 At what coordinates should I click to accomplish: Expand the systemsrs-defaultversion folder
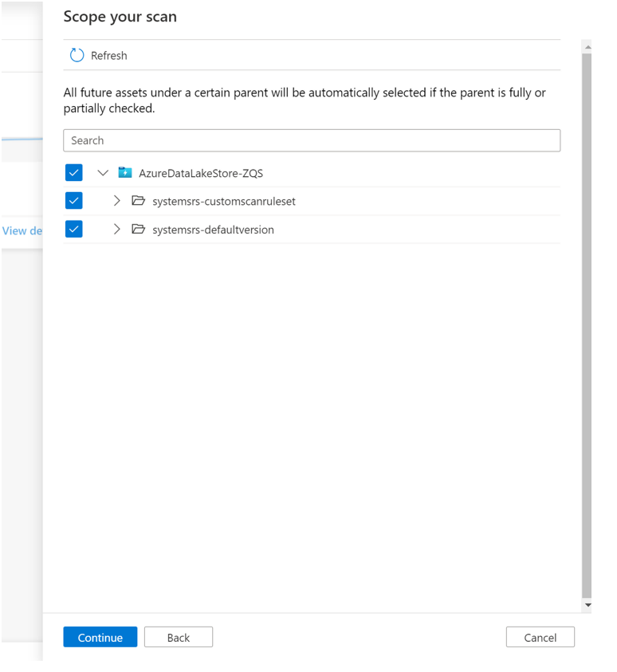pos(116,230)
